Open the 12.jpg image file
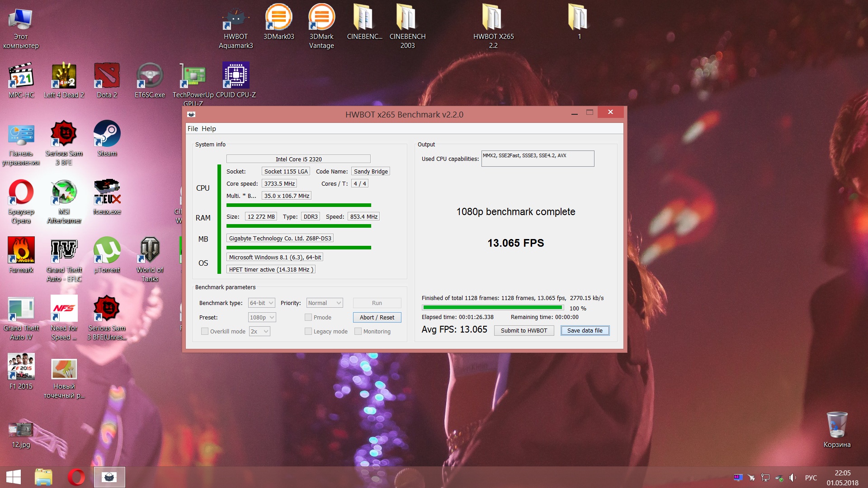Viewport: 868px width, 488px height. point(21,435)
